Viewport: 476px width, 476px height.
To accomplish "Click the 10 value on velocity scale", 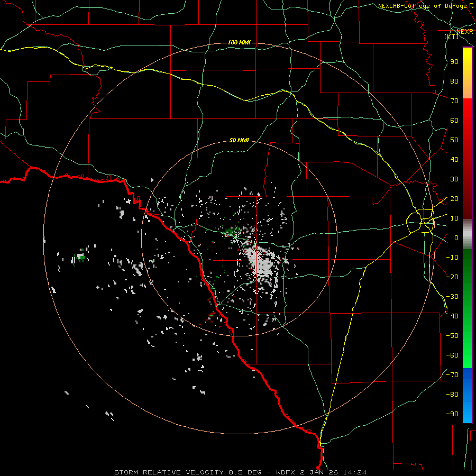I will (x=454, y=218).
